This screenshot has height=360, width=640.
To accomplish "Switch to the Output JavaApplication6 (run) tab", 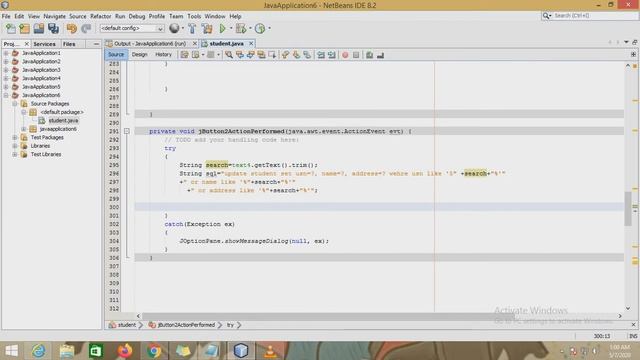I will pos(149,44).
